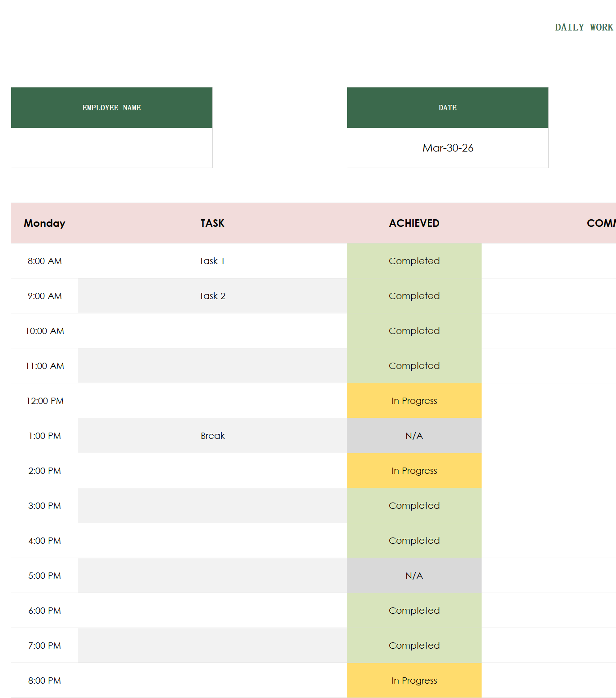The image size is (616, 698).
Task: Click the 8:00 AM time cell
Action: click(44, 261)
